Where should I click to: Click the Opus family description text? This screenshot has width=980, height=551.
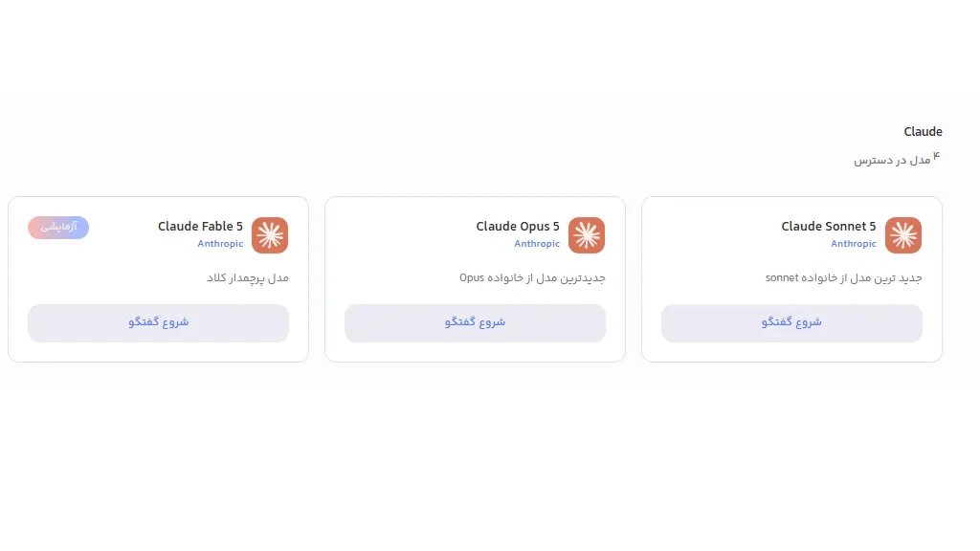532,278
